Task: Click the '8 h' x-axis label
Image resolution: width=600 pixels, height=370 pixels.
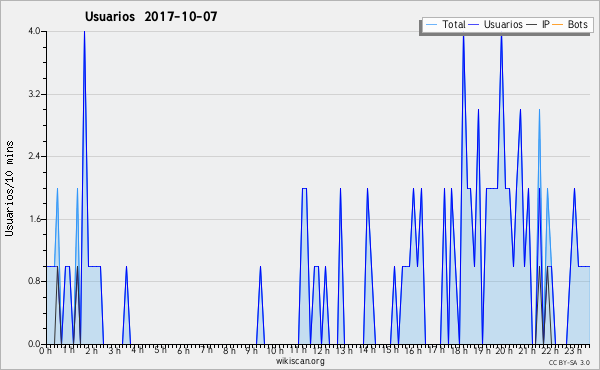Action: point(229,350)
